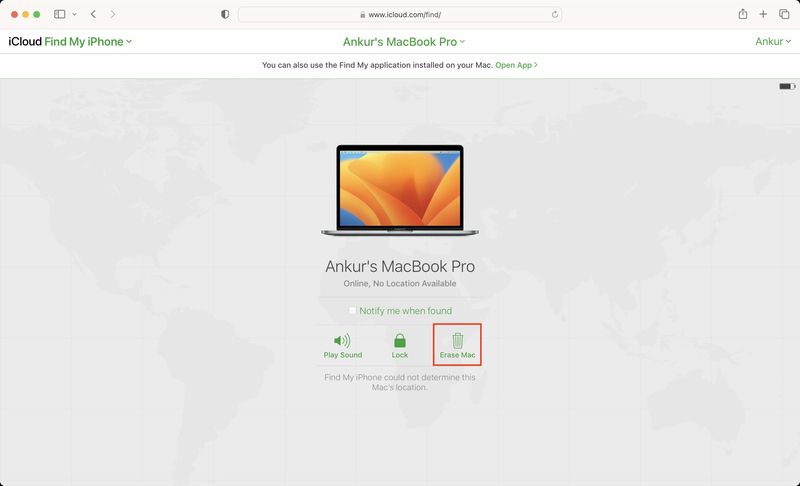Click the Safari green full-screen button
This screenshot has width=800, height=486.
tap(37, 14)
